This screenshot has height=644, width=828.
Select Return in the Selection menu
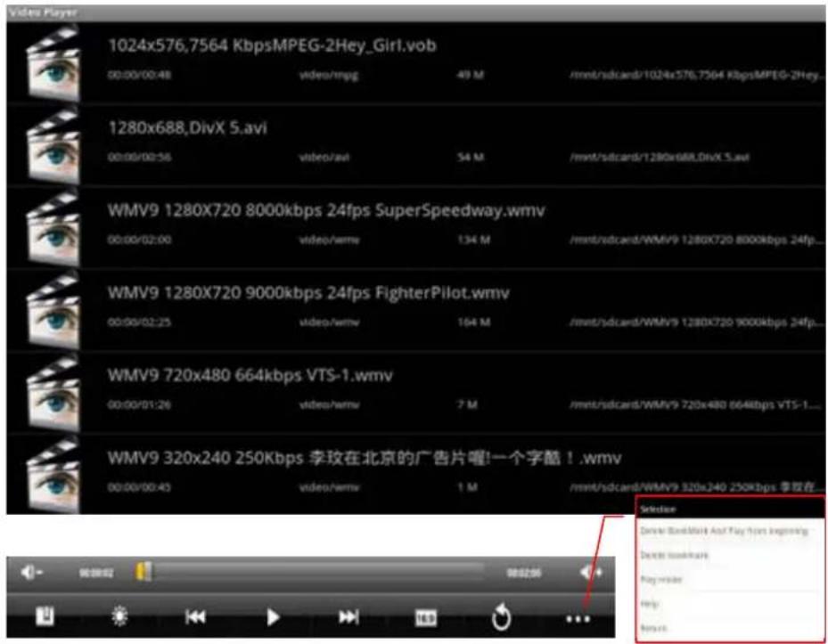coord(653,628)
